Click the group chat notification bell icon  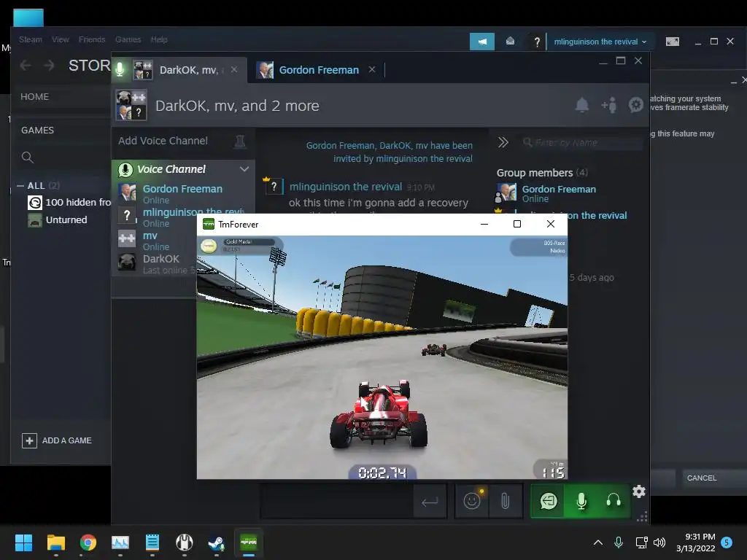[581, 105]
